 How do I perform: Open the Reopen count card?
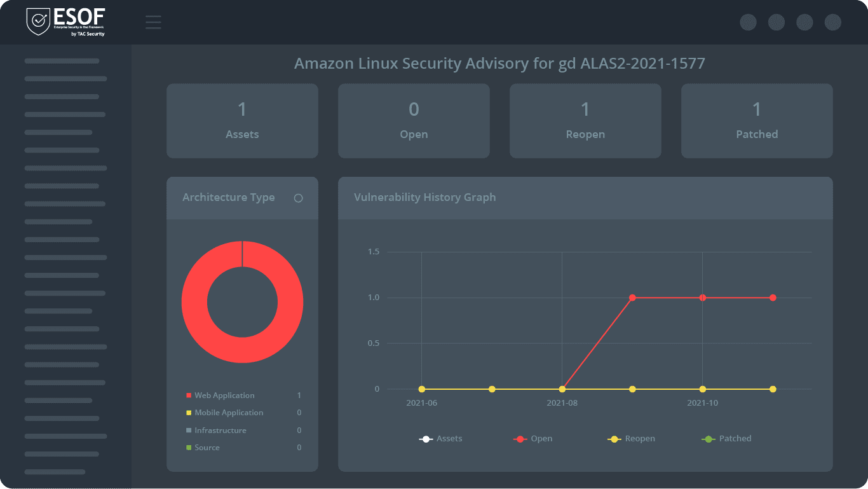tap(585, 121)
